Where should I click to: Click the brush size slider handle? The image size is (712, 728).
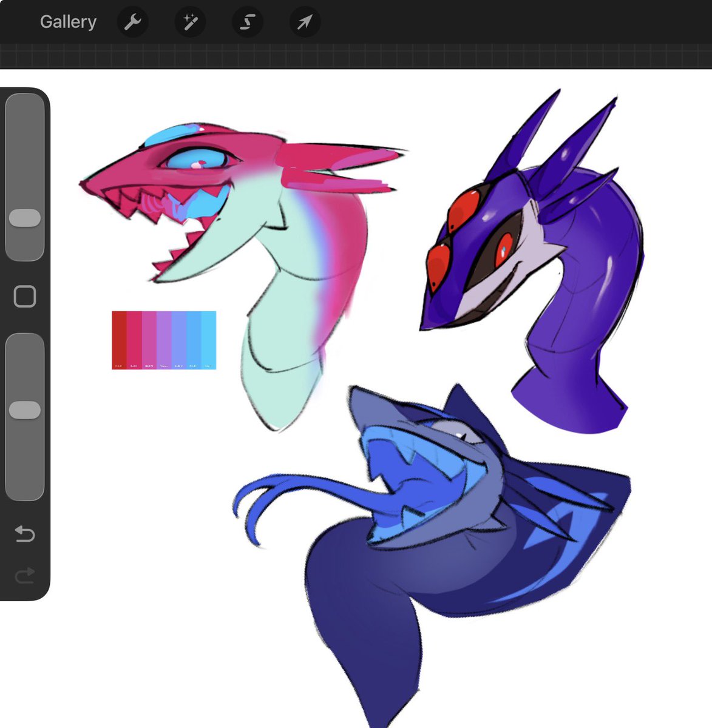(25, 218)
